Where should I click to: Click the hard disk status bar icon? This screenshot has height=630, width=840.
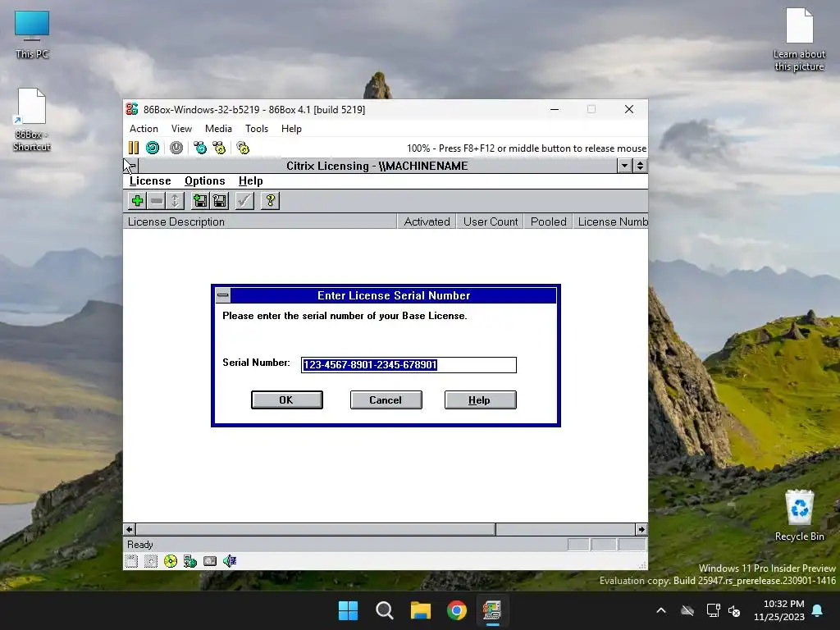pyautogui.click(x=210, y=561)
